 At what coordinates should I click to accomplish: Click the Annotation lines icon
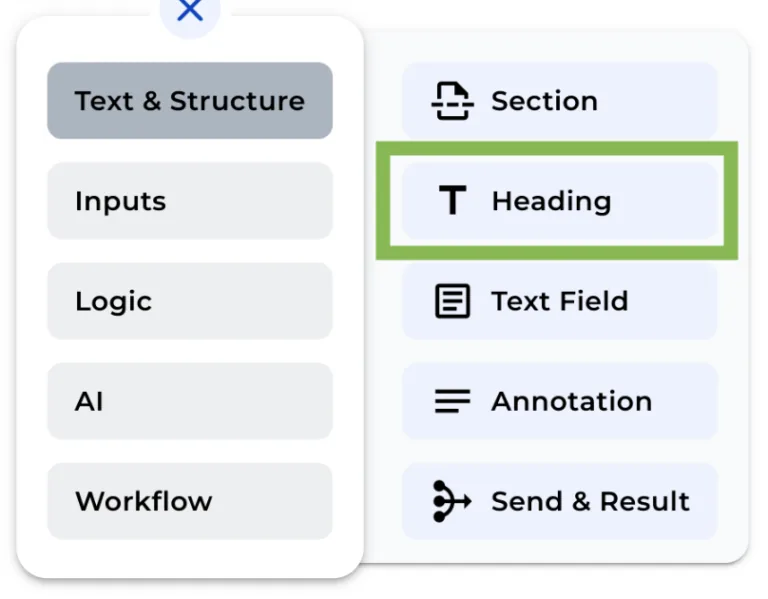tap(453, 401)
